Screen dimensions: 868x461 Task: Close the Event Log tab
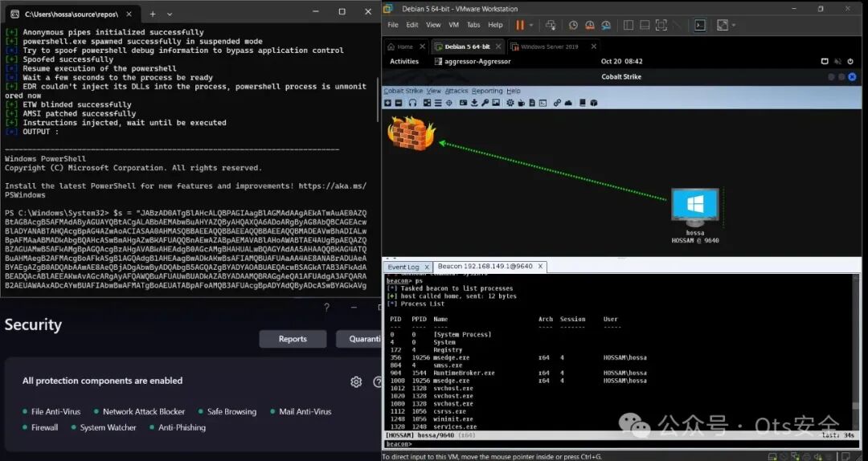click(x=427, y=267)
